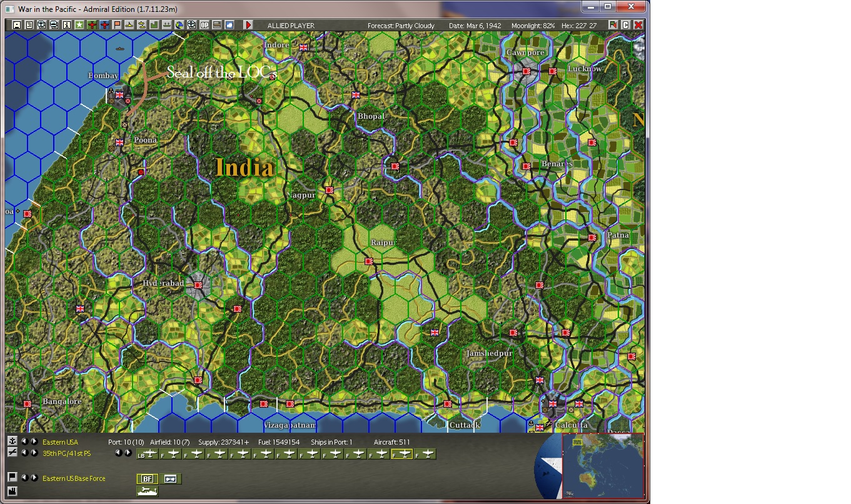Click the anchor icon beside Eastern USA
This screenshot has height=504, width=851.
(12, 441)
